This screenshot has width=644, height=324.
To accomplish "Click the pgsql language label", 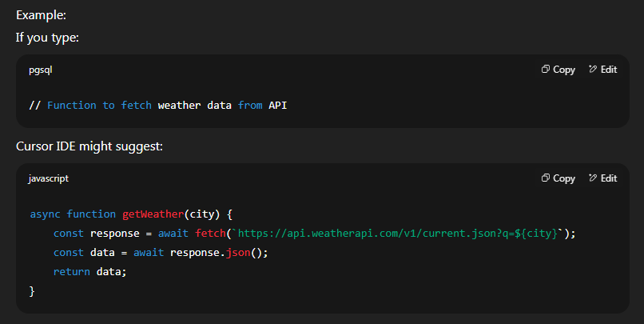I will pyautogui.click(x=41, y=70).
